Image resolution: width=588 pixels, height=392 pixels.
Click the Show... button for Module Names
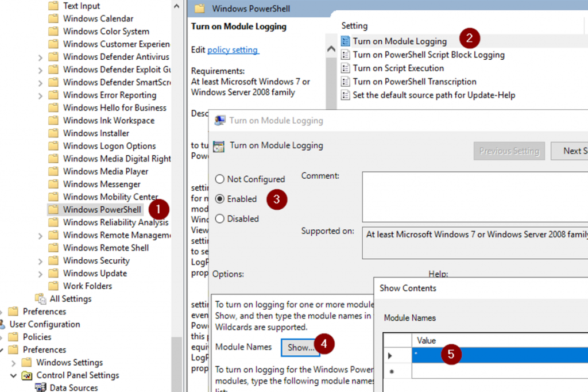coord(300,347)
